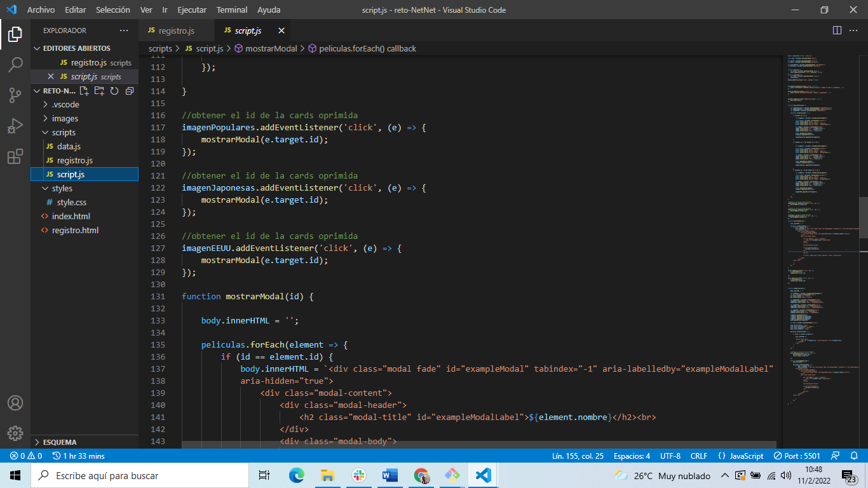Split the editor to the right

[837, 30]
